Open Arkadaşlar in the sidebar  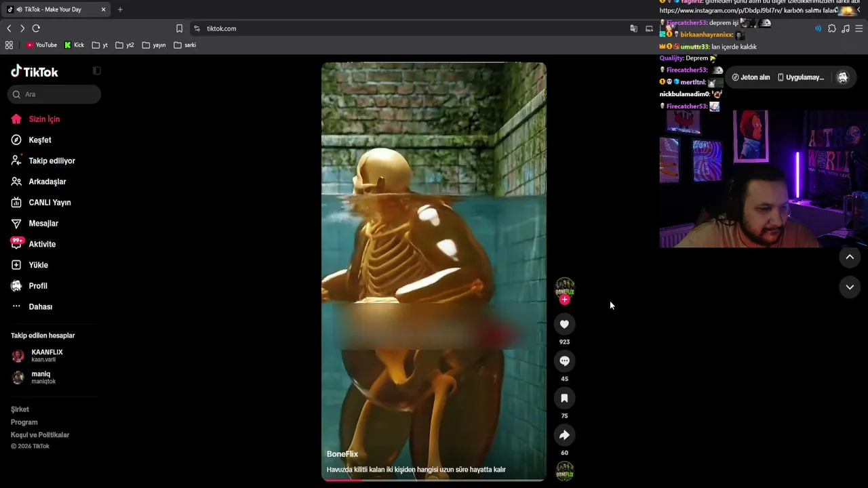click(x=47, y=182)
